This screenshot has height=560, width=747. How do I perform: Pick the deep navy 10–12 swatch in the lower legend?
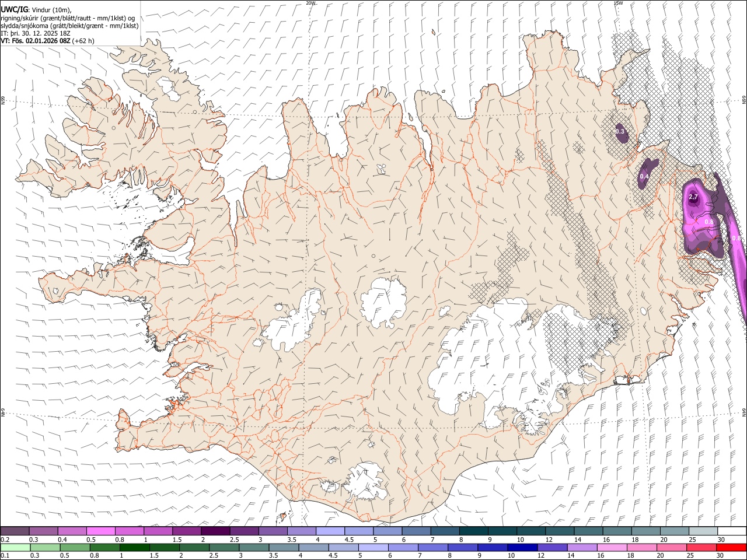coord(522,547)
